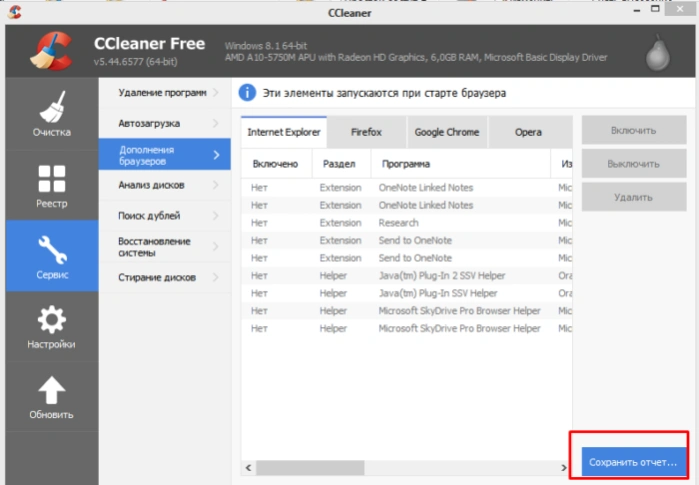Click chevron next to Дополнения браузеров
This screenshot has height=485, width=699.
(x=217, y=155)
